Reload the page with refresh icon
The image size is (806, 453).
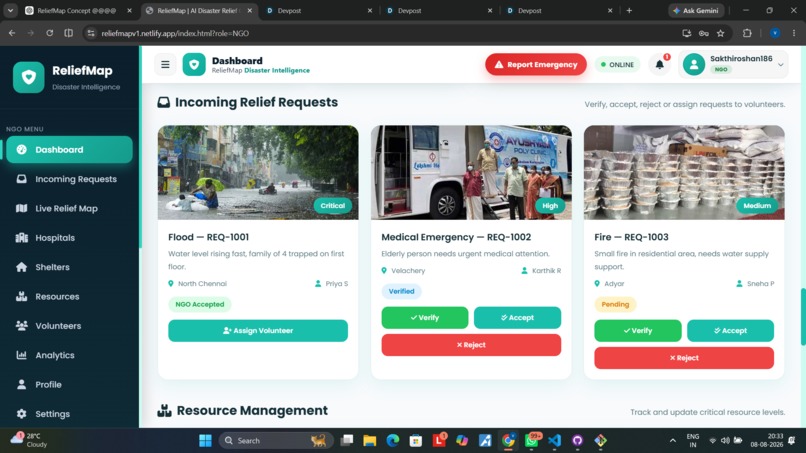point(49,33)
